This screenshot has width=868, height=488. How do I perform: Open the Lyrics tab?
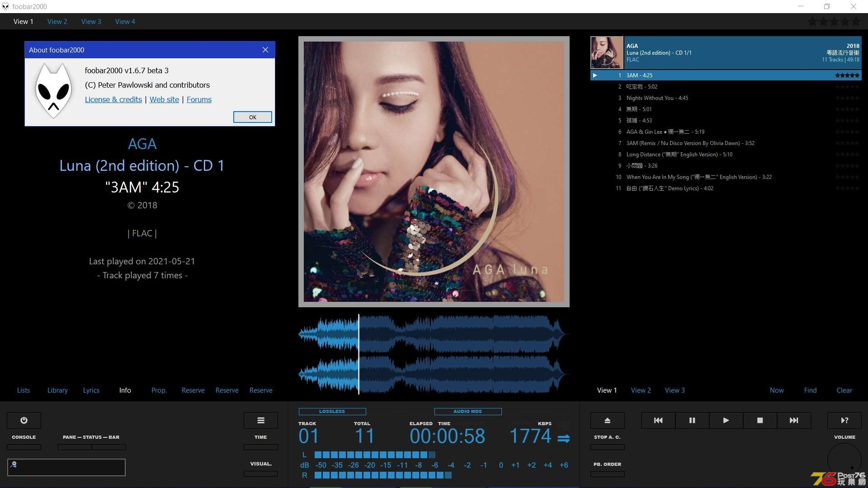(x=91, y=390)
